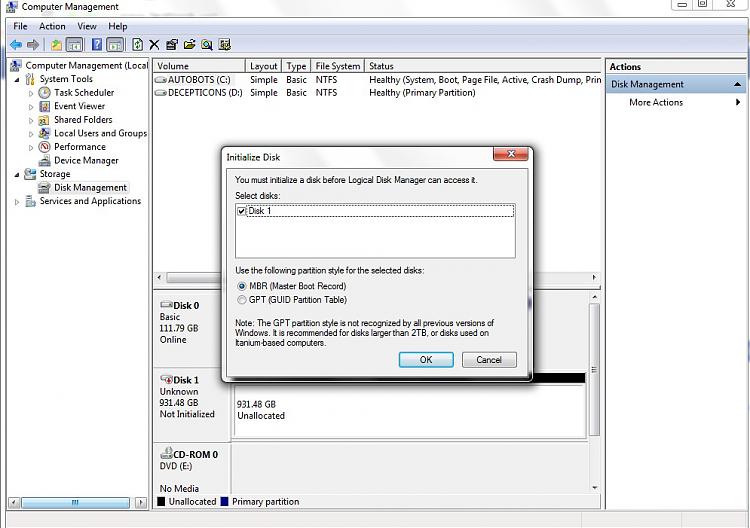Image resolution: width=750 pixels, height=528 pixels.
Task: Uncheck the Disk 1 checkbox
Action: click(x=242, y=211)
